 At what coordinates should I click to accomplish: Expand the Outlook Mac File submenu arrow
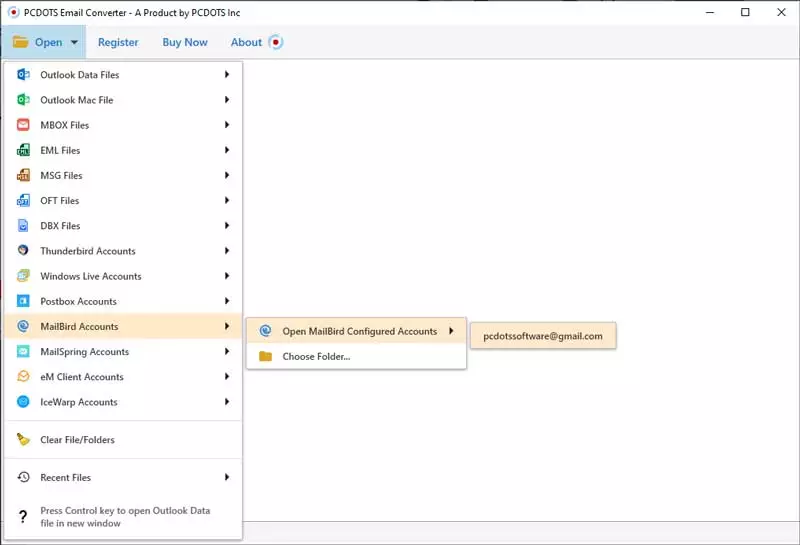tap(227, 100)
